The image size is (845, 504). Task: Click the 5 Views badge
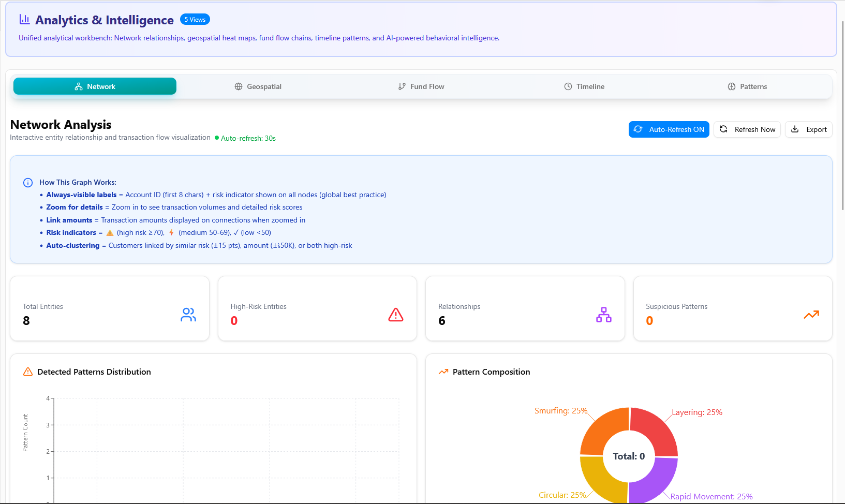coord(195,20)
